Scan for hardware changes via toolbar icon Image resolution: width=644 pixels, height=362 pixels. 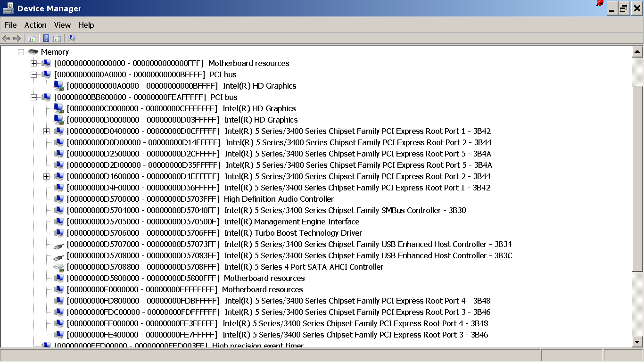click(x=72, y=38)
